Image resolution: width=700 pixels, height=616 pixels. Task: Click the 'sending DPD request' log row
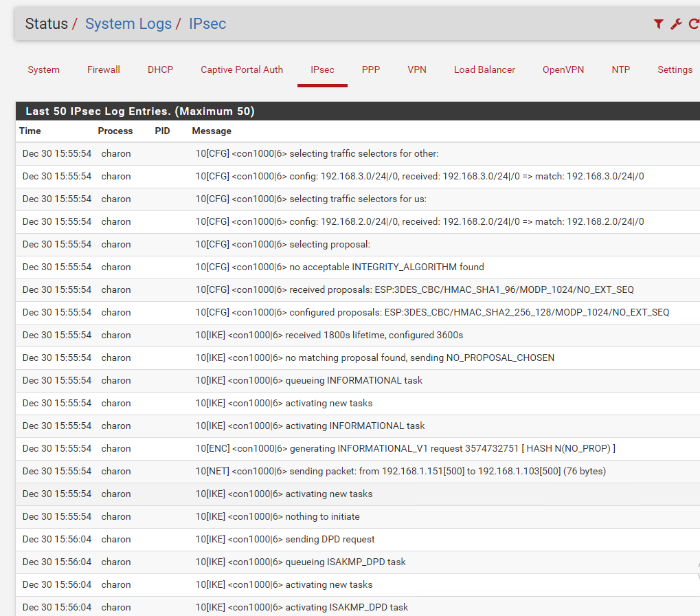[285, 539]
